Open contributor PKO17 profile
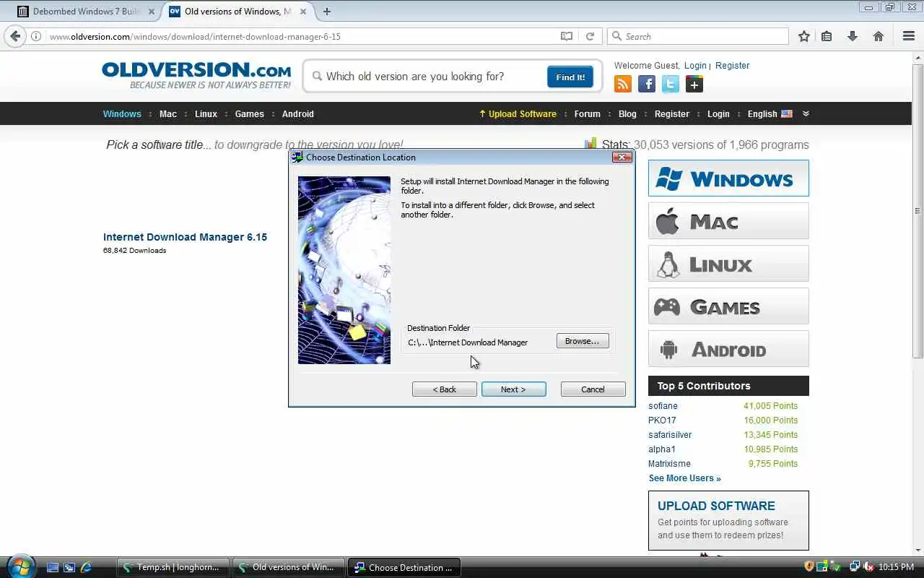 [x=662, y=420]
